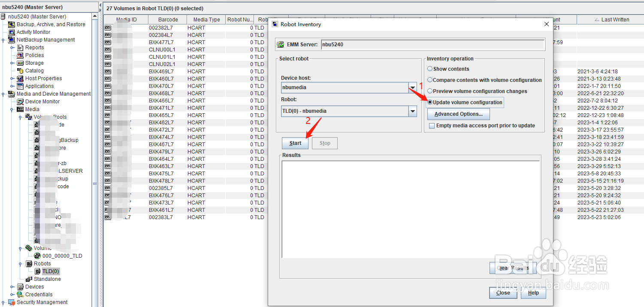Viewport: 644px width, 307px height.
Task: Click the Advanced Options button
Action: [x=459, y=114]
